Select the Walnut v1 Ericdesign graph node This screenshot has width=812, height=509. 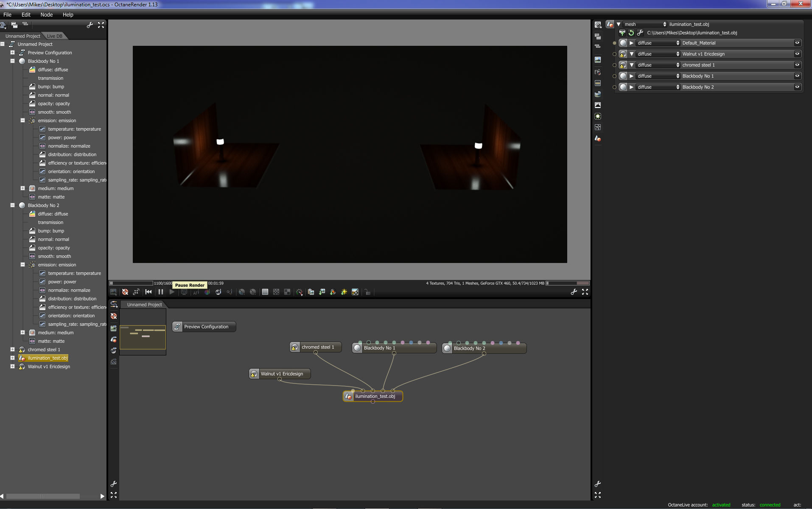[280, 374]
